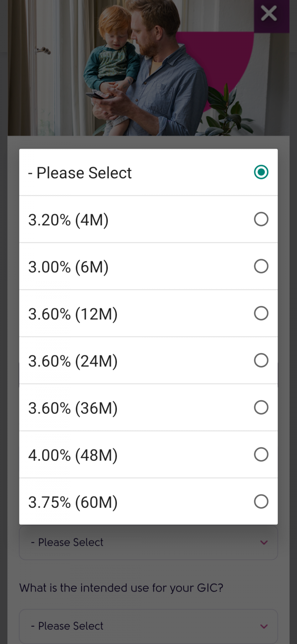Choose the 3.20% (4M) radio button
The height and width of the screenshot is (644, 297).
[261, 219]
